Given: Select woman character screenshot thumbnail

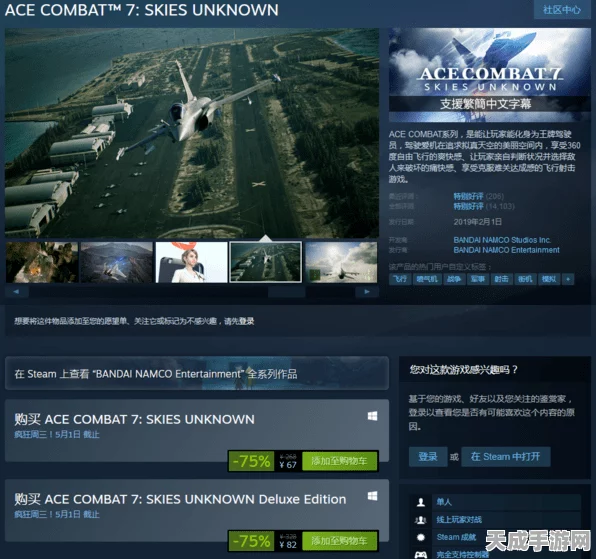Looking at the screenshot, I should 192,262.
